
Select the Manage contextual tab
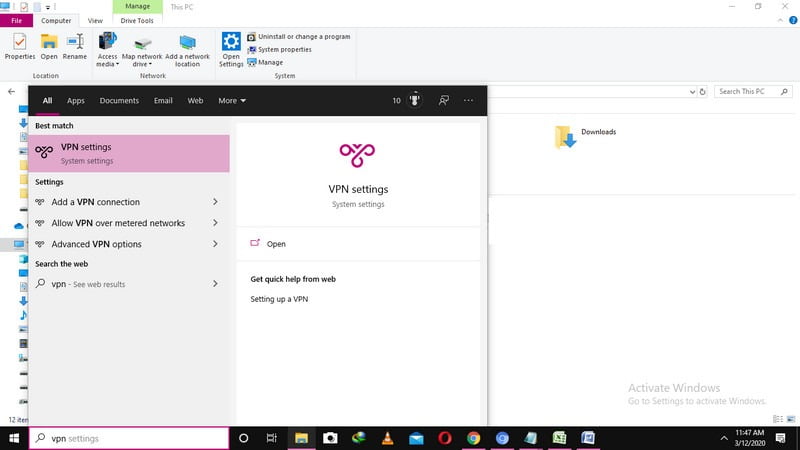click(x=138, y=6)
